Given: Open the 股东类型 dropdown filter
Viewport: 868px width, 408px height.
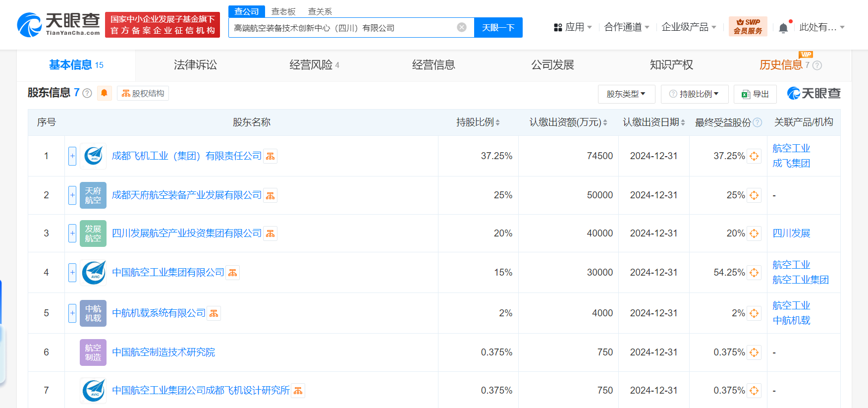Looking at the screenshot, I should pos(626,94).
